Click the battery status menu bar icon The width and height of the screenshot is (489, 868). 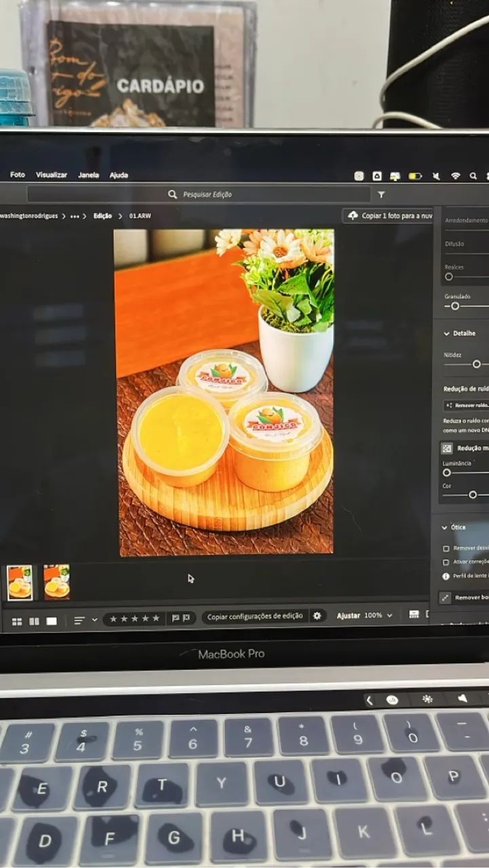point(415,176)
